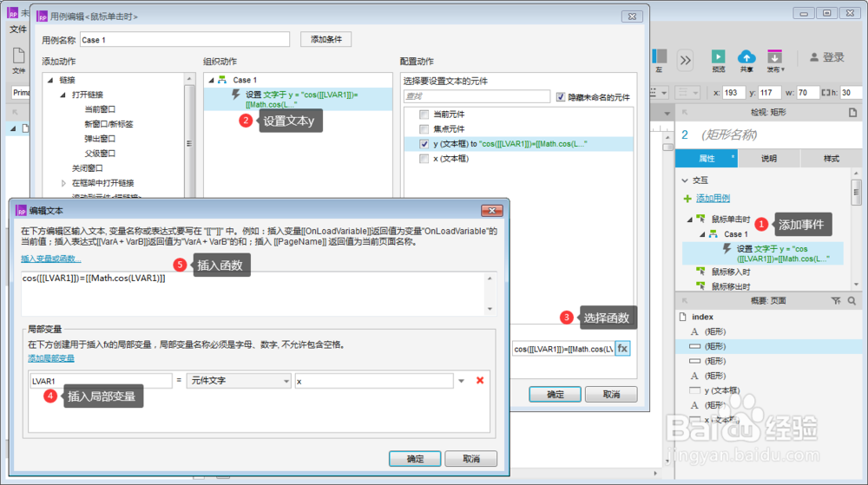Collapse the 打开链接 tree node
This screenshot has width=868, height=485.
[x=62, y=95]
